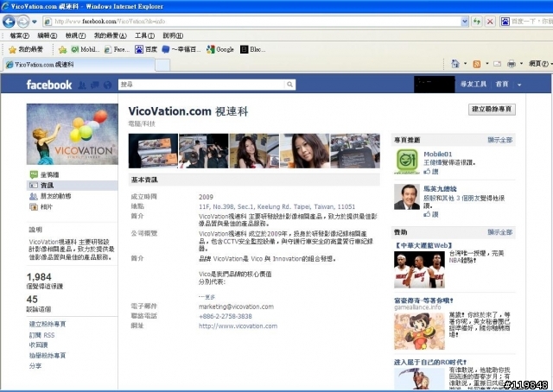Go back with the browser Back arrow
This screenshot has height=392, width=553.
[x=9, y=22]
